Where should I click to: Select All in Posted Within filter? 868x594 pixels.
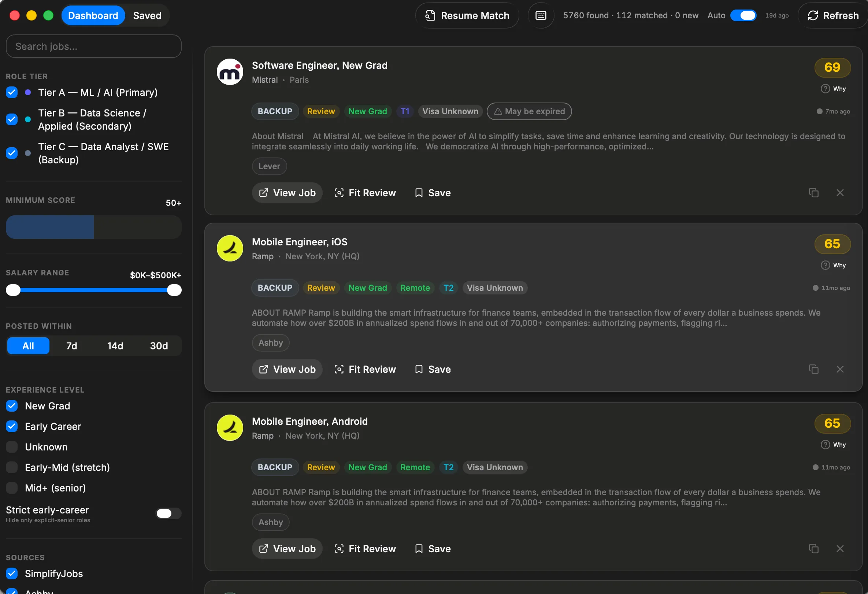point(28,346)
